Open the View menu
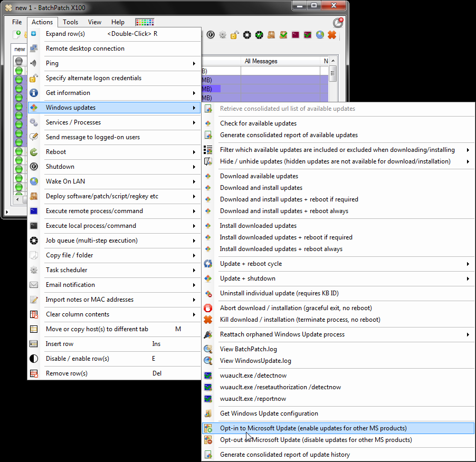476x462 pixels. click(94, 22)
